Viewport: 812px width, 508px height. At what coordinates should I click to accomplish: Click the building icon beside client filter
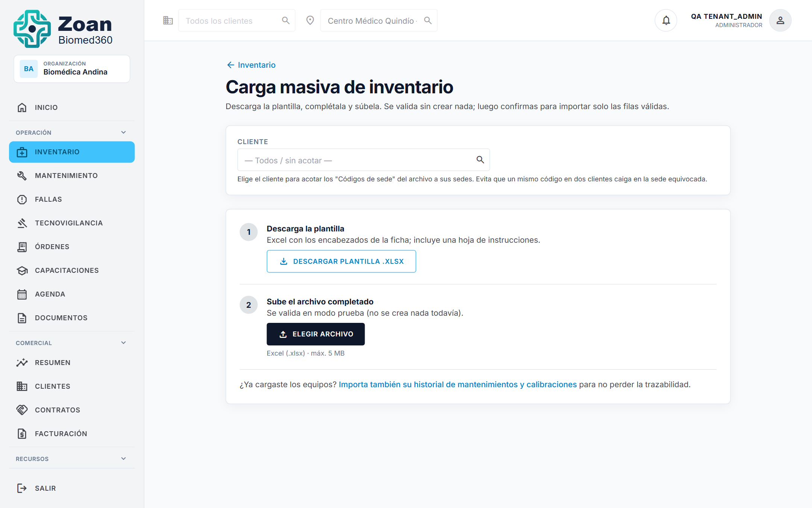[x=168, y=20]
